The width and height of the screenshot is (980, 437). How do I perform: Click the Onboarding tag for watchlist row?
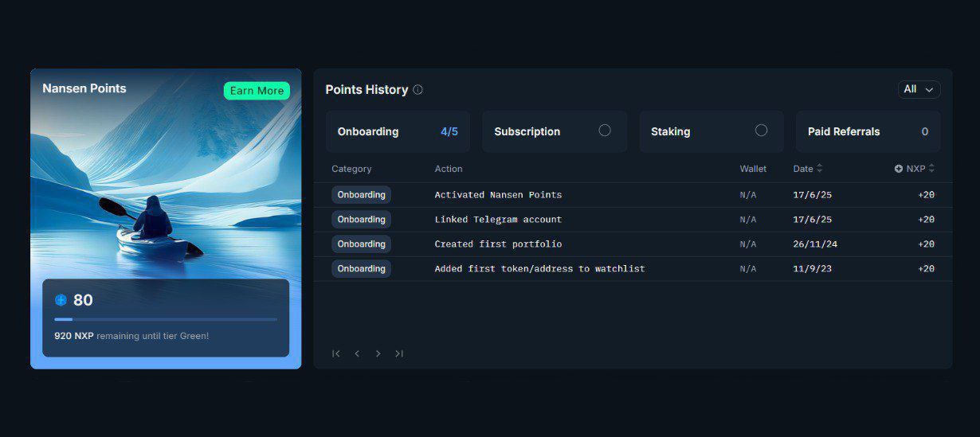tap(361, 269)
